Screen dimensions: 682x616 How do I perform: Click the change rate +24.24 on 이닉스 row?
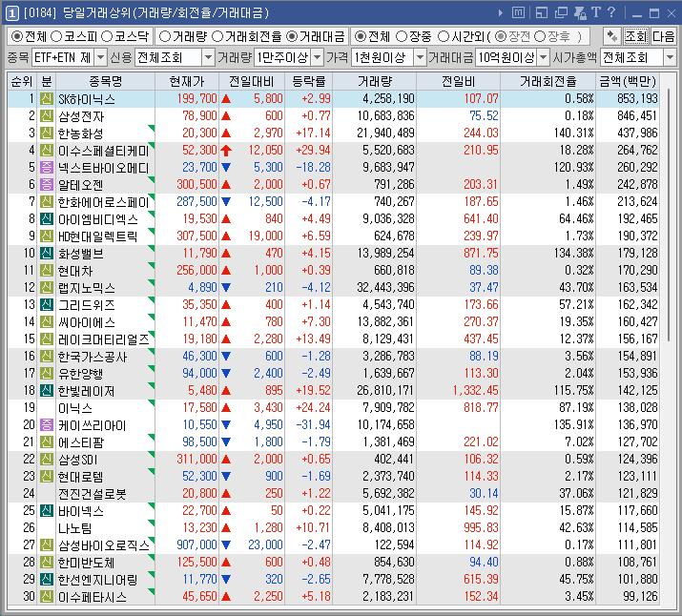[313, 407]
